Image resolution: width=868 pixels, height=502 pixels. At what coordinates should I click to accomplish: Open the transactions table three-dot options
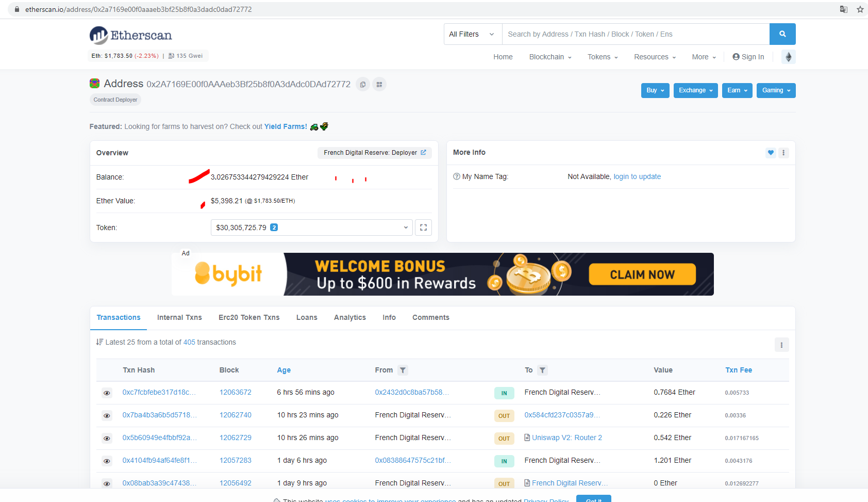coord(781,345)
